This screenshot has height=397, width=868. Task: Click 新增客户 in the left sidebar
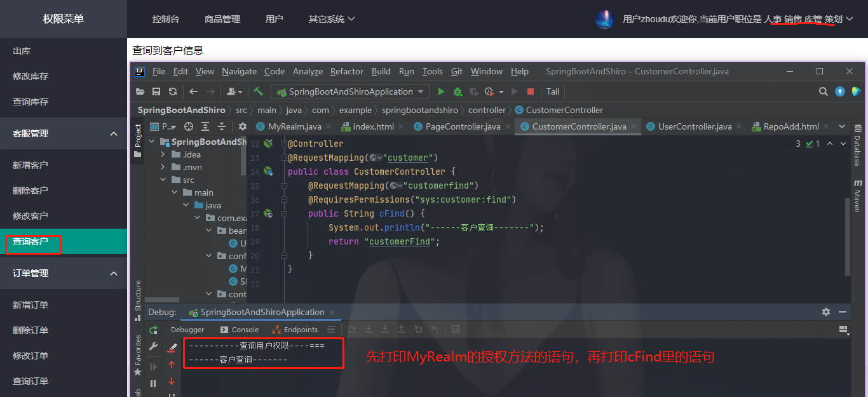point(31,165)
